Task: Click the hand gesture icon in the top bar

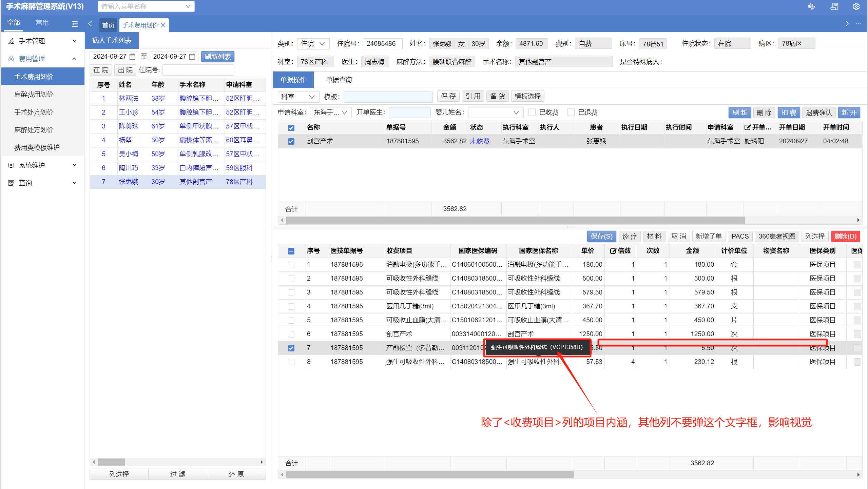Action: click(811, 6)
